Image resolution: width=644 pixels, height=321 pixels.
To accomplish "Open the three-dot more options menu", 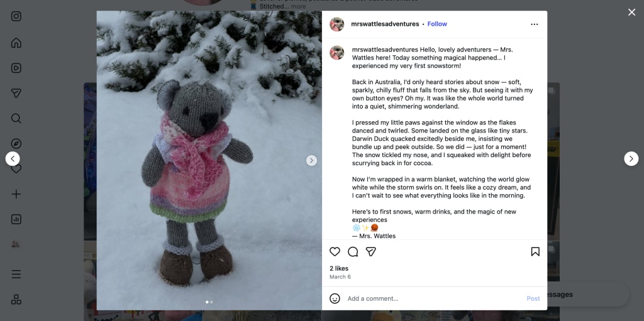I will (x=535, y=24).
